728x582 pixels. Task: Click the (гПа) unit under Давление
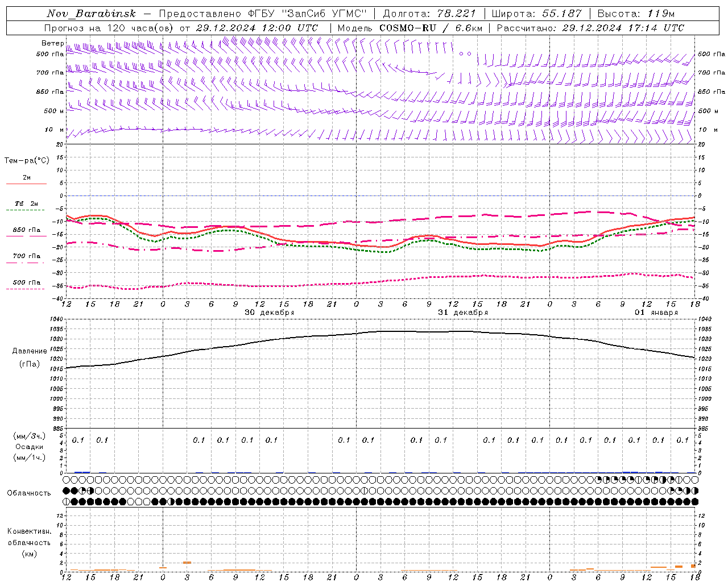29,364
